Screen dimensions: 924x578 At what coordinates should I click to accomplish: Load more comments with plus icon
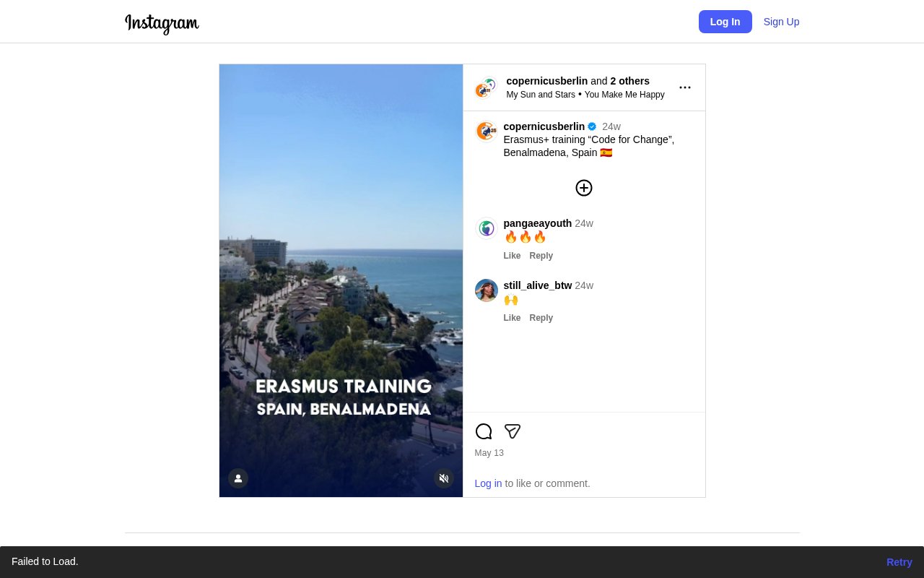point(584,188)
